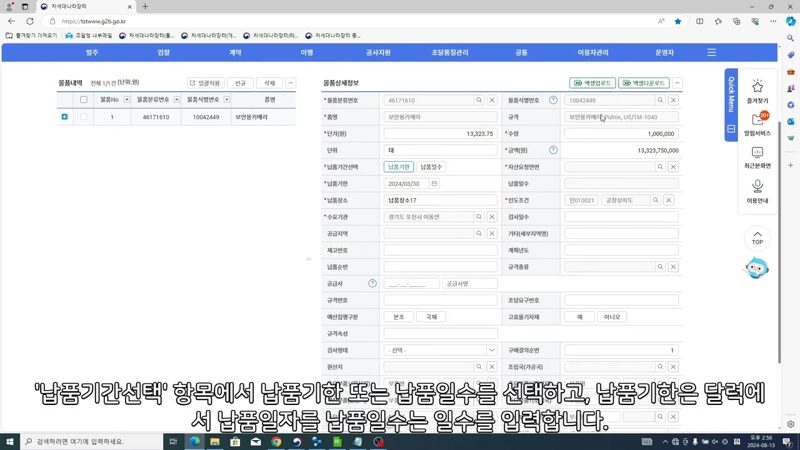Screen dimensions: 800x450
Task: Collapse the 물품상세정보 panel
Action: point(677,83)
